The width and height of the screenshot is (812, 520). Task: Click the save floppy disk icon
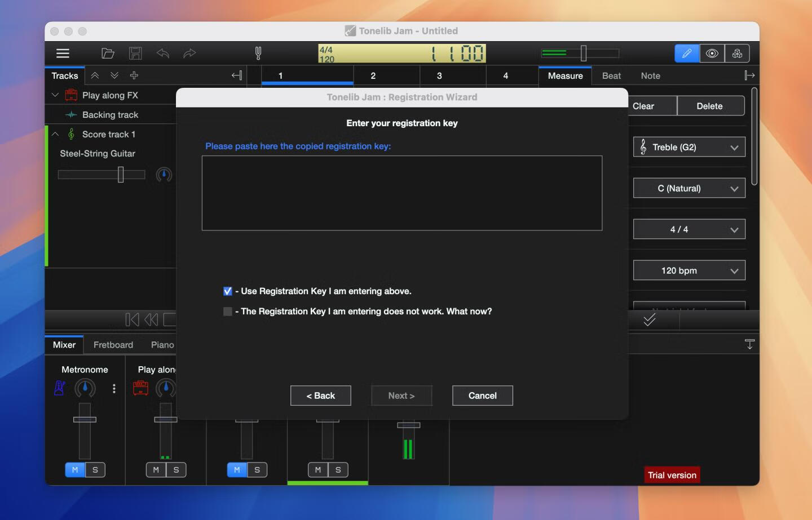(135, 54)
